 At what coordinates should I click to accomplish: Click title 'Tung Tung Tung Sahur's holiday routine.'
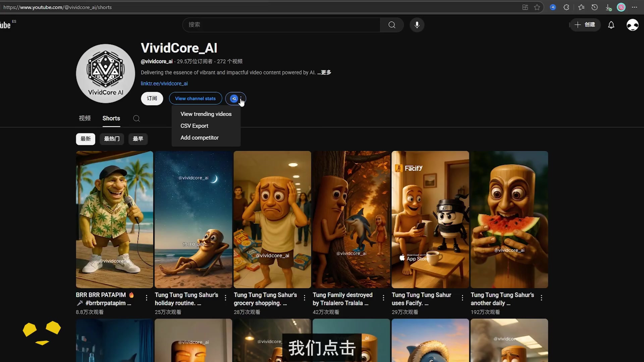[x=186, y=299]
